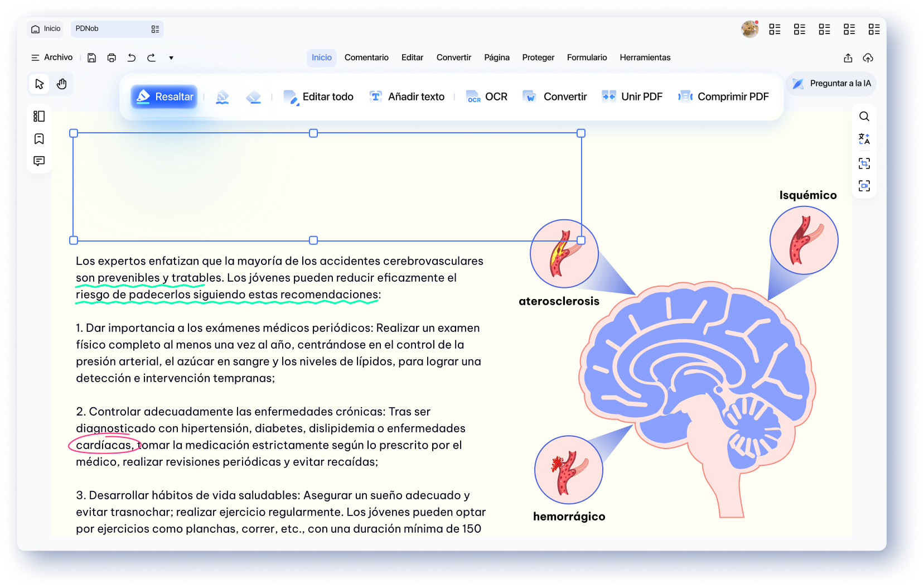Select the hand pan tool

click(62, 84)
